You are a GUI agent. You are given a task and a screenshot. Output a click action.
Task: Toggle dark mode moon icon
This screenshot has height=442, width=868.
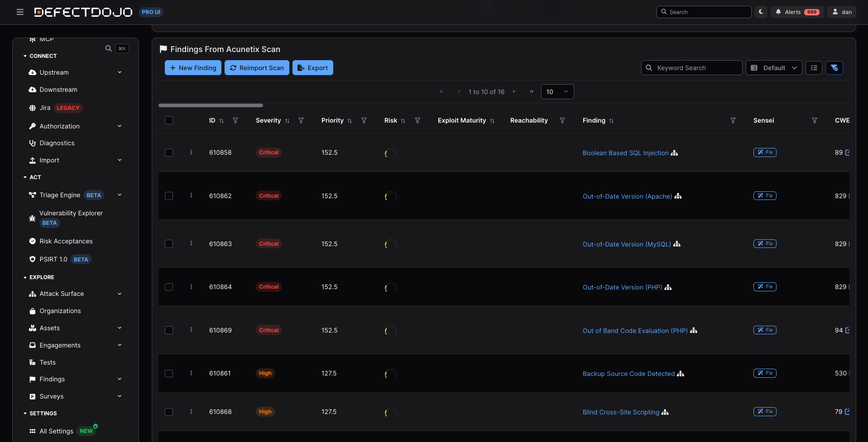tap(761, 12)
